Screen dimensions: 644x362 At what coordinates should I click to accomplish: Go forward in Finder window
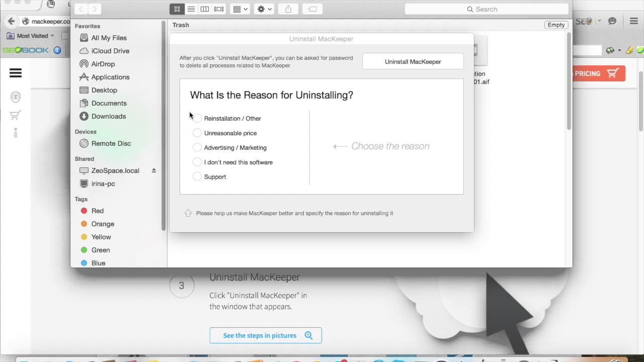click(95, 9)
